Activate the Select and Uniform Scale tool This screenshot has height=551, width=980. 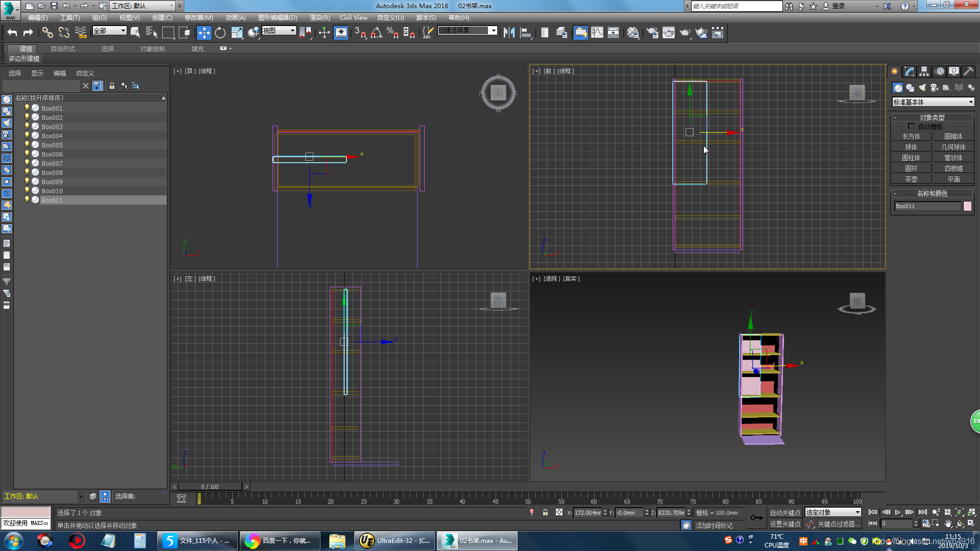(237, 33)
